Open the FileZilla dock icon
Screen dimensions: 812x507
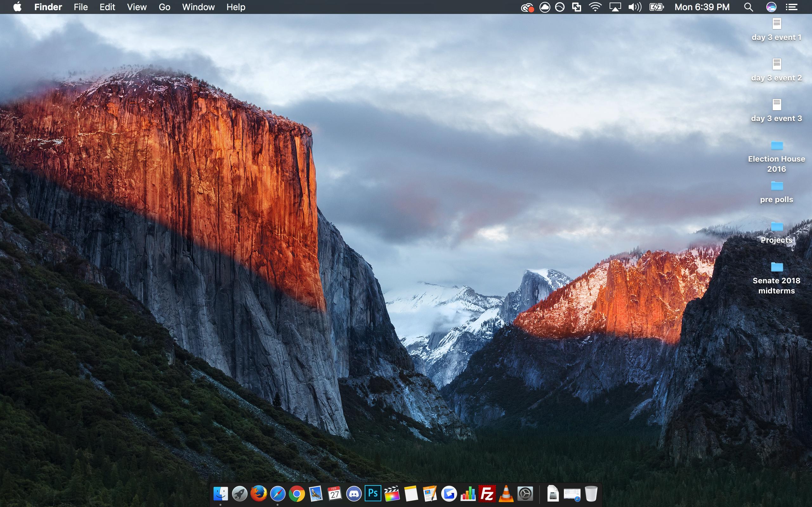487,494
